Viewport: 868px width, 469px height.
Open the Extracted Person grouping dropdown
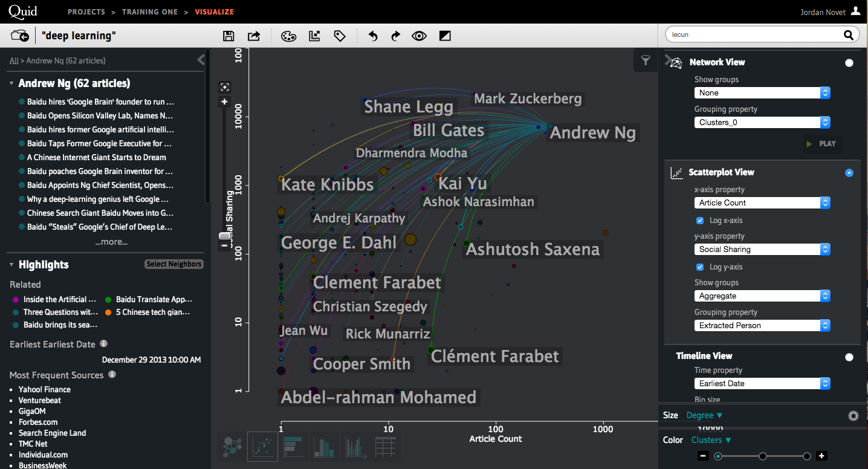pos(762,326)
